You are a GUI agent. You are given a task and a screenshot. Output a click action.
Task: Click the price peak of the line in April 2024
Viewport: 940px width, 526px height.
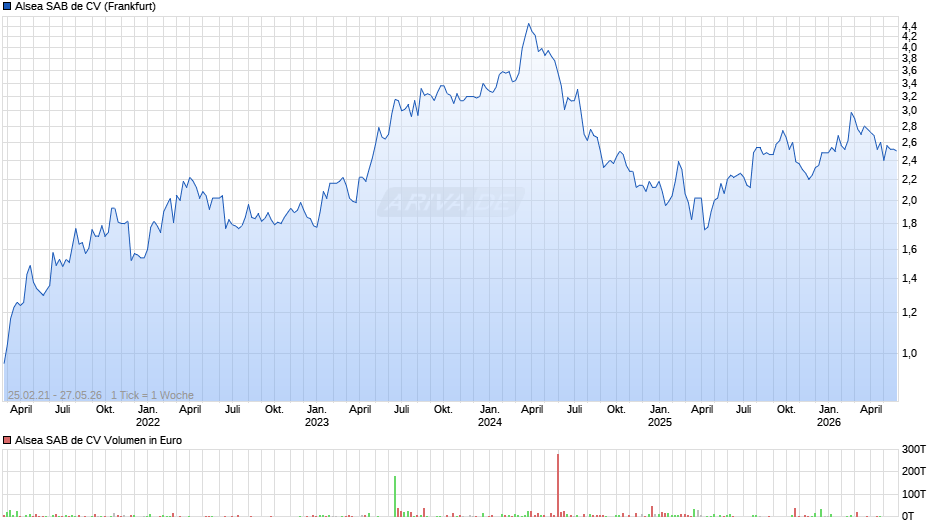coord(528,24)
